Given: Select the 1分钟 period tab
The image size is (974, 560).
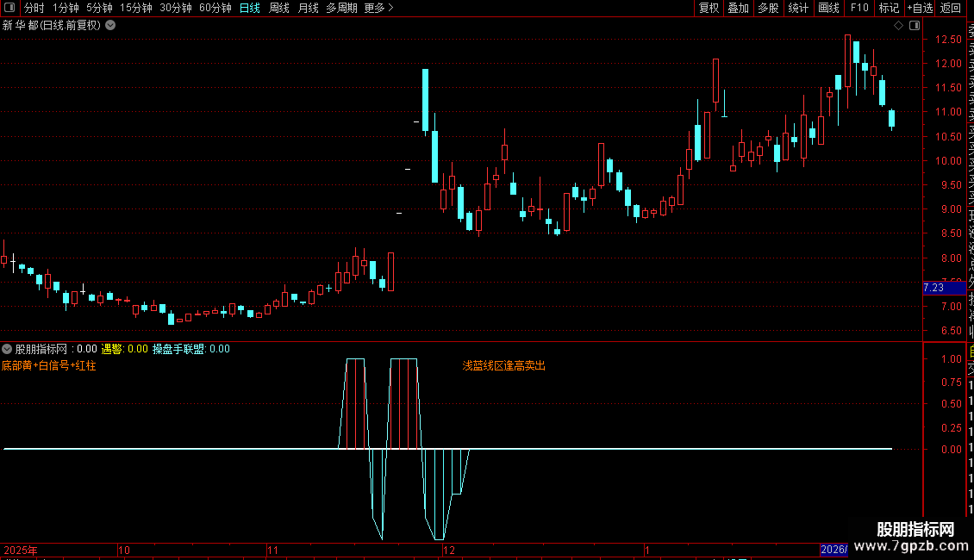Looking at the screenshot, I should (66, 8).
